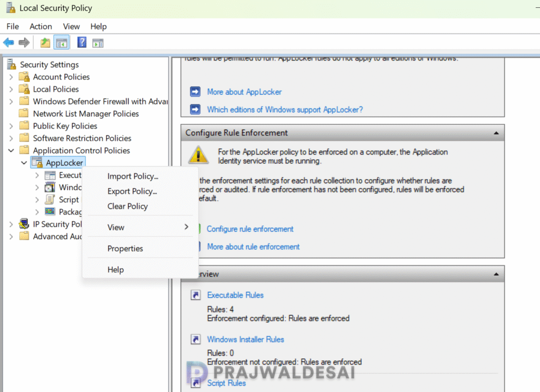Click the Account Policies folder icon
540x392 pixels.
click(24, 76)
